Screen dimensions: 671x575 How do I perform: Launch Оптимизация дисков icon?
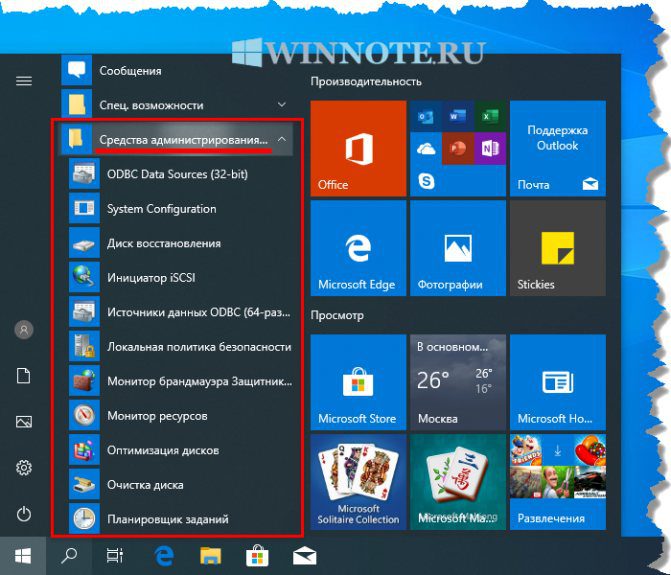coord(84,450)
